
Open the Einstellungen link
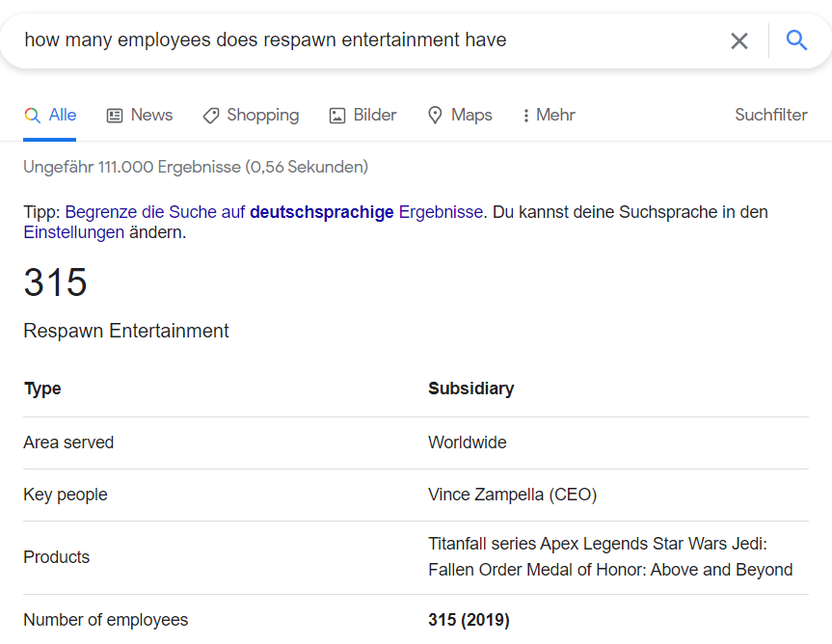[74, 232]
